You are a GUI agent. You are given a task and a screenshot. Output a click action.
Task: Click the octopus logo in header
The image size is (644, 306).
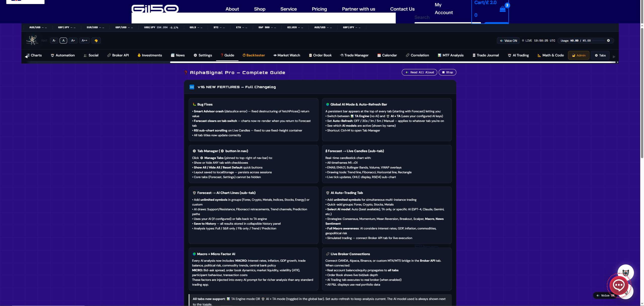[32, 40]
